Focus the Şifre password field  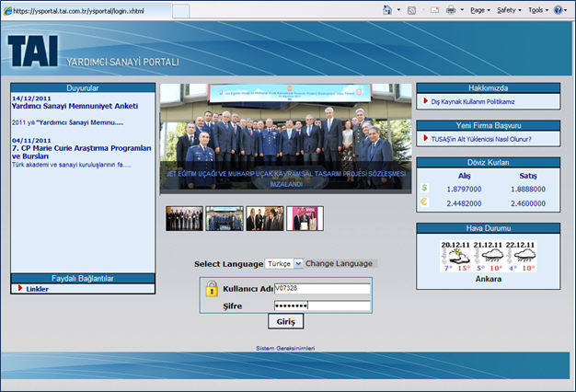point(322,306)
